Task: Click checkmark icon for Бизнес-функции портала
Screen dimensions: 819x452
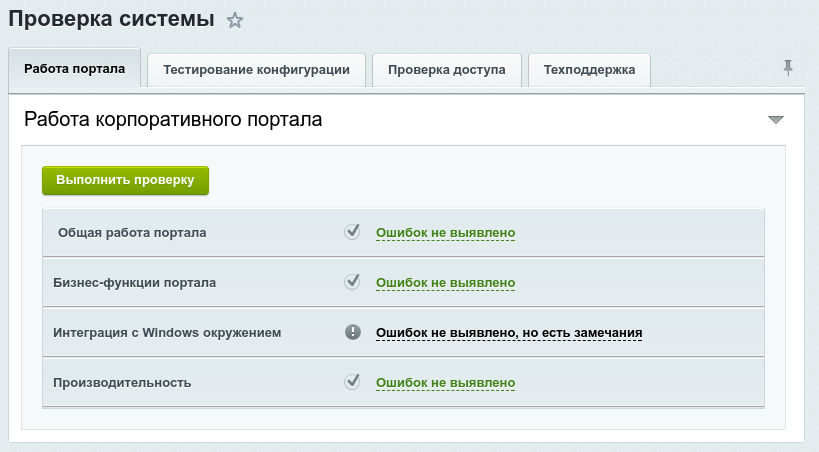Action: pyautogui.click(x=353, y=282)
